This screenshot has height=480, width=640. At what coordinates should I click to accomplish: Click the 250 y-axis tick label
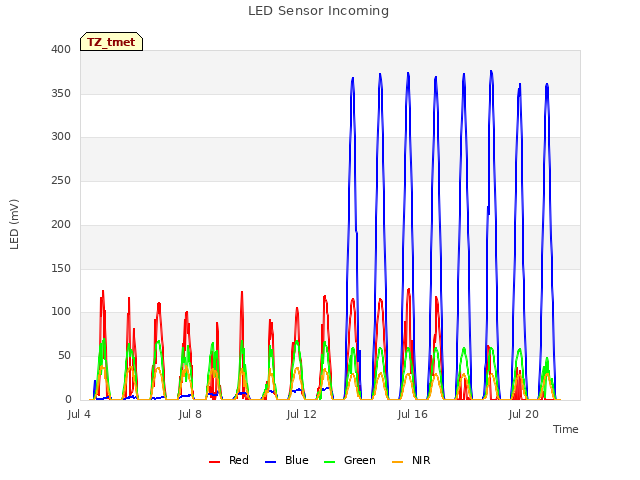(x=61, y=180)
